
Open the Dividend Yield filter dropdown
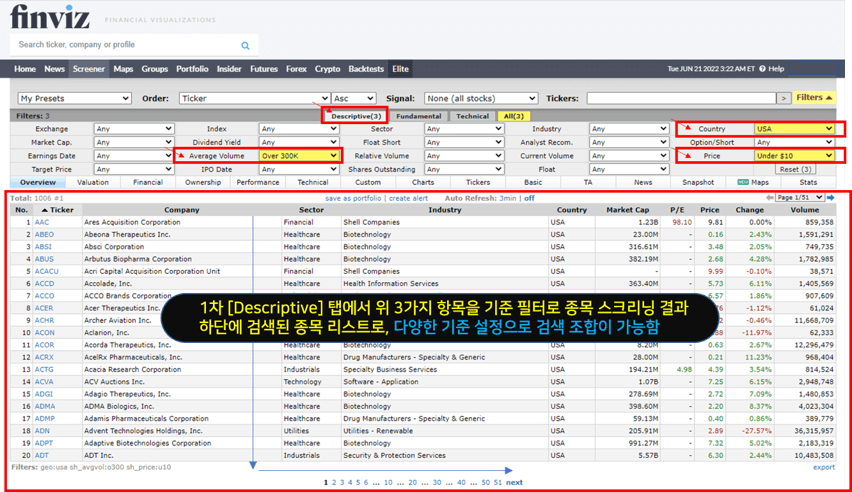(x=299, y=142)
